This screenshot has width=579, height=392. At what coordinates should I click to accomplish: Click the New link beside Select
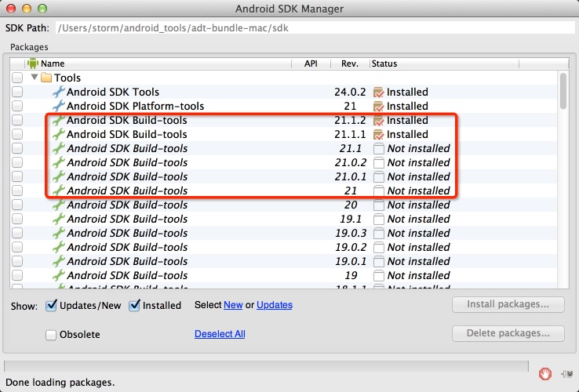point(233,305)
